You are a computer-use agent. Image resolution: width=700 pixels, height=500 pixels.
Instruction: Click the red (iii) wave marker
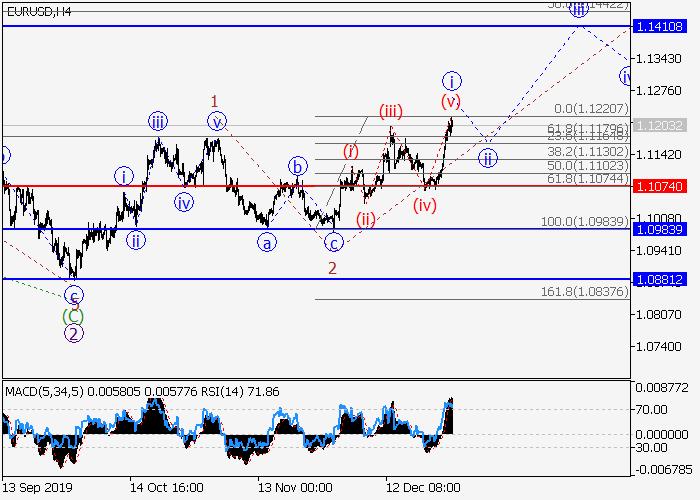click(x=390, y=110)
